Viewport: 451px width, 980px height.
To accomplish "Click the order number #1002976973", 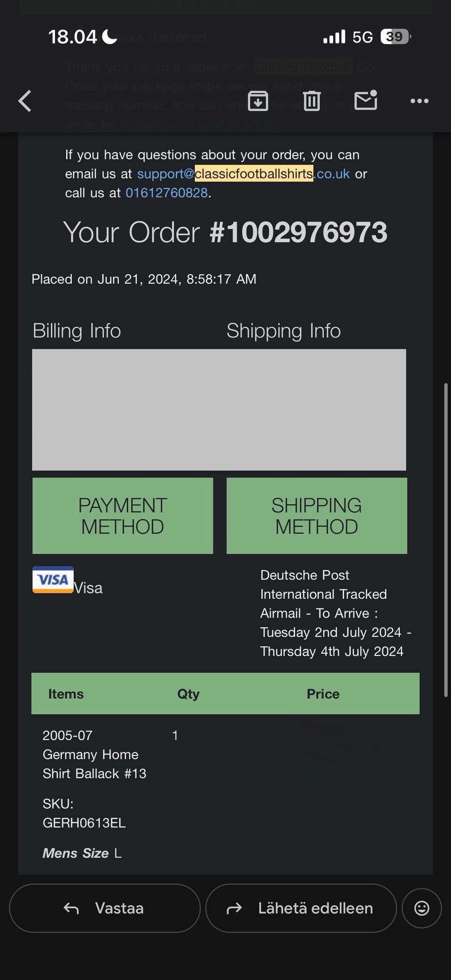I will click(x=298, y=232).
